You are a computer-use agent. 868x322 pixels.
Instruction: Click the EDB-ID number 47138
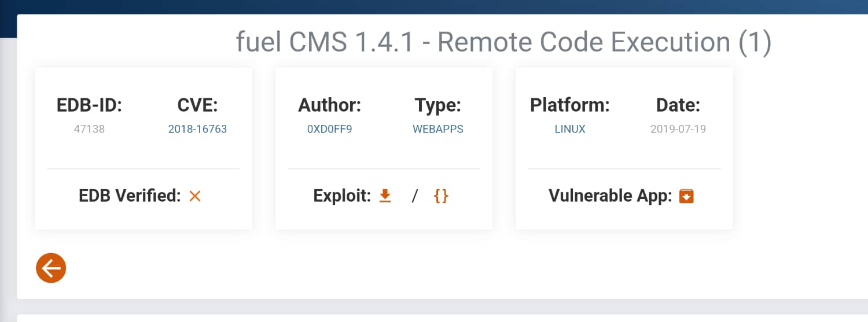89,129
